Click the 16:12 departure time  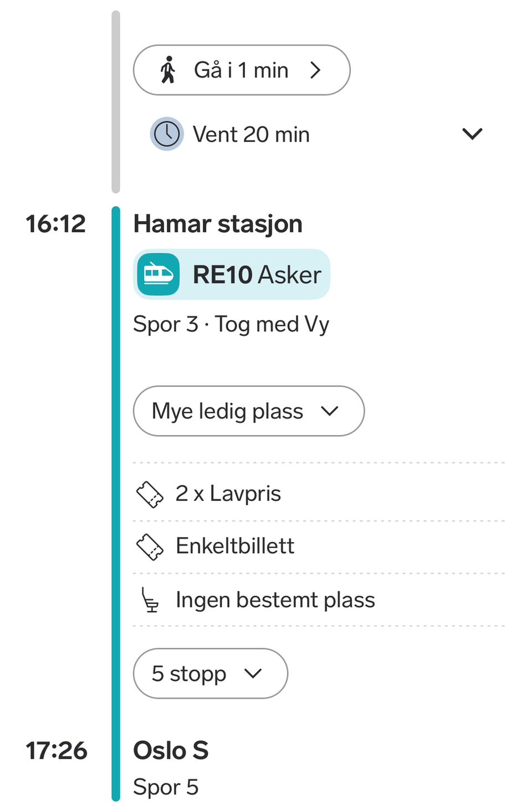(56, 224)
